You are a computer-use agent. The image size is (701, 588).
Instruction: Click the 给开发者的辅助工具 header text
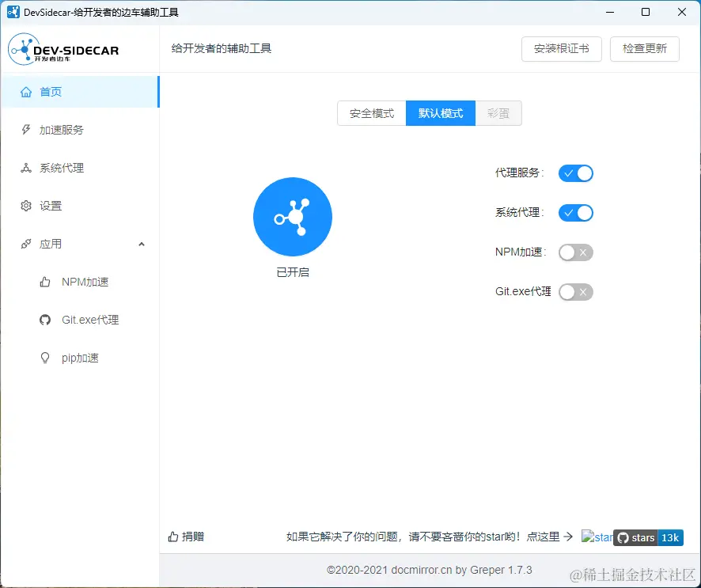click(222, 48)
